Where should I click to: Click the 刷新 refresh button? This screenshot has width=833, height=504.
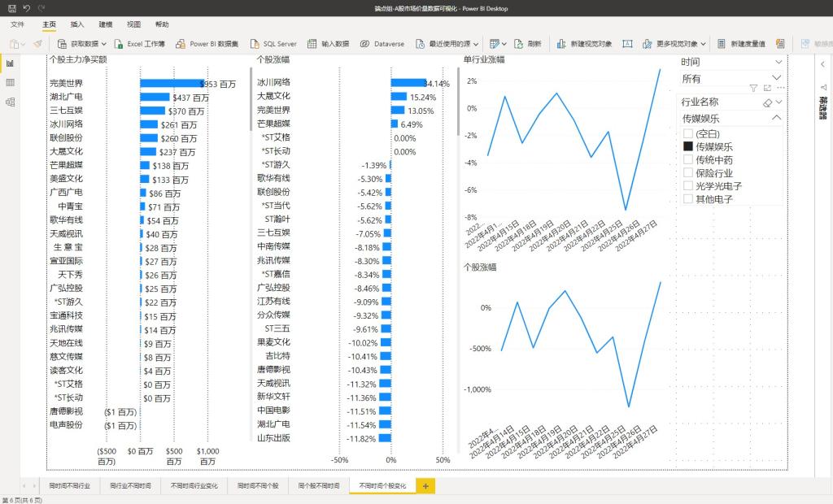[528, 44]
